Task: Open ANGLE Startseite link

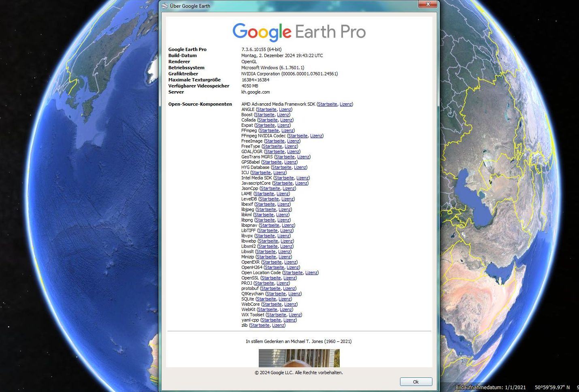Action: coord(267,109)
